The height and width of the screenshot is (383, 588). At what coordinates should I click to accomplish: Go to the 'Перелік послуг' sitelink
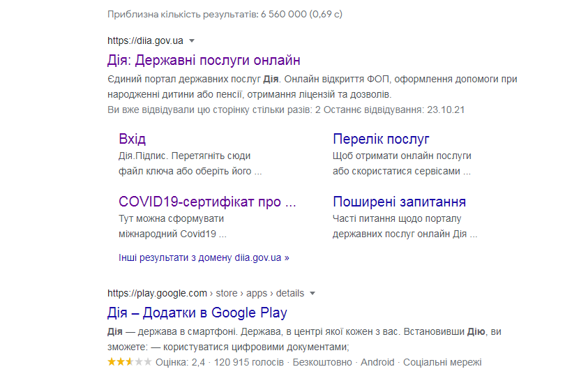pos(381,139)
